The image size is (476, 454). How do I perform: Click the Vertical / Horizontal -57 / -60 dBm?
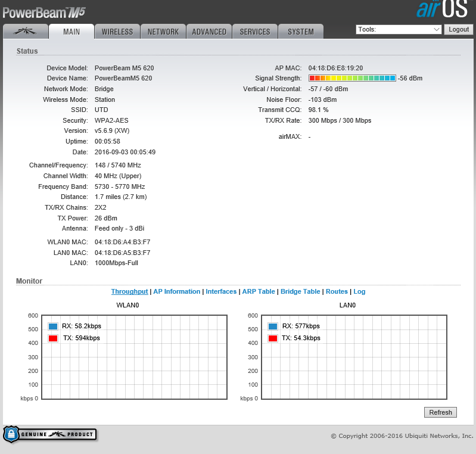click(328, 89)
